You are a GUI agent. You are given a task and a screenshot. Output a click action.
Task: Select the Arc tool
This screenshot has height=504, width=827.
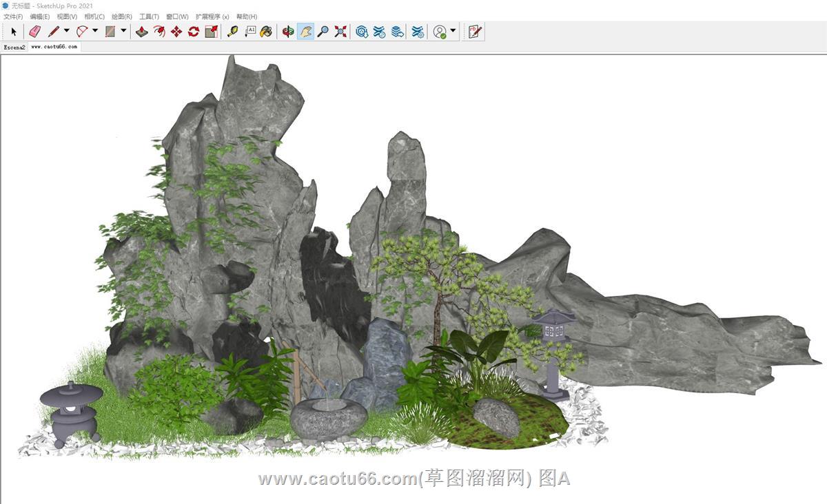(x=82, y=31)
